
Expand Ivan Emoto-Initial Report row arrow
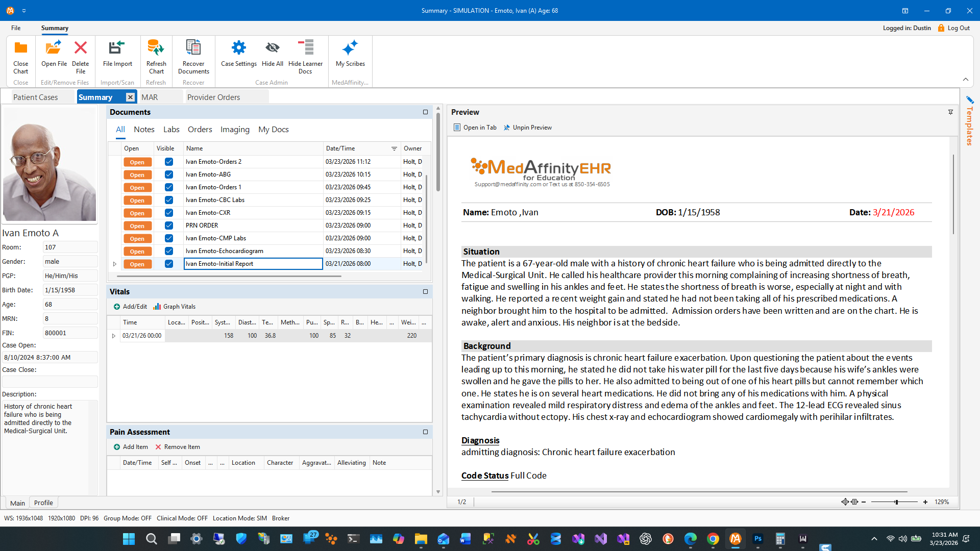(115, 264)
